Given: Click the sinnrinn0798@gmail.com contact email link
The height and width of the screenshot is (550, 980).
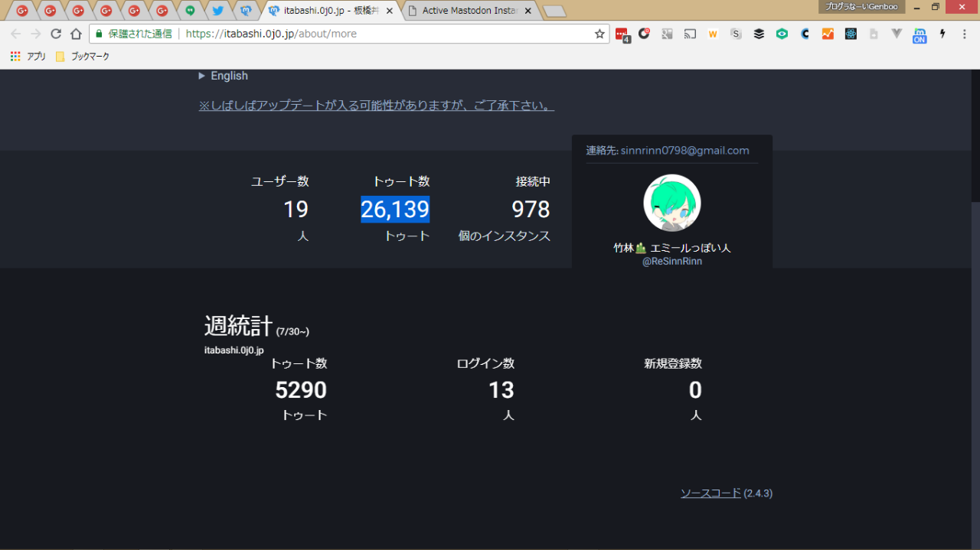Looking at the screenshot, I should point(684,151).
